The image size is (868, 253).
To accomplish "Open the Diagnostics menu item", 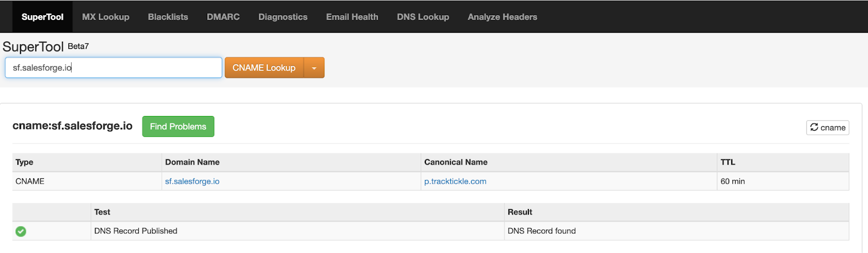I will tap(283, 17).
